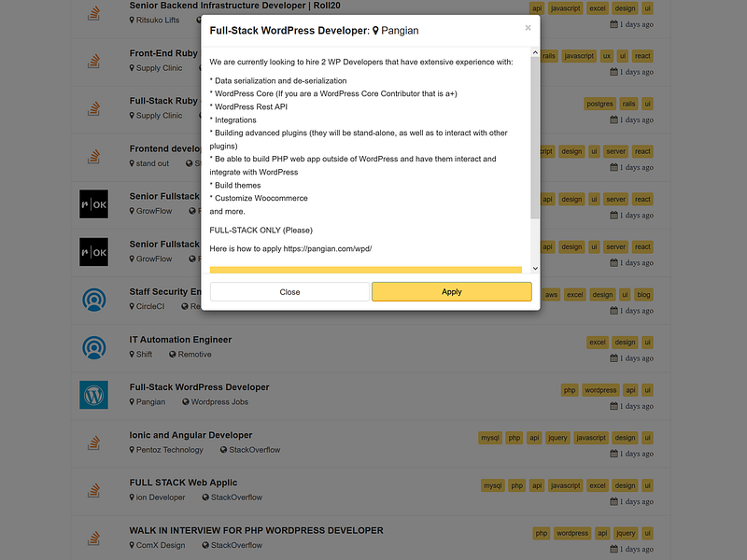
Task: Click StackOverflow logo of Front-End Ruby job
Action: [x=94, y=62]
